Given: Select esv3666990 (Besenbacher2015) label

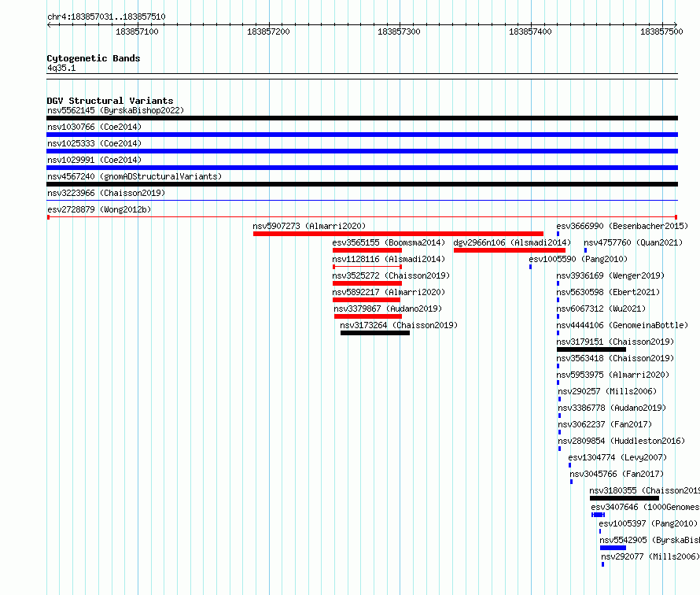Looking at the screenshot, I should [622, 226].
